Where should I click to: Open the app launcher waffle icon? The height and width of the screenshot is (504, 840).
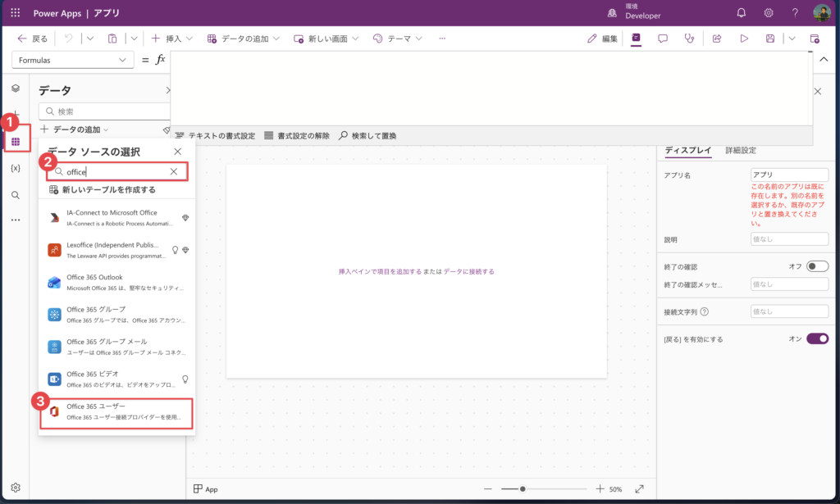[15, 13]
